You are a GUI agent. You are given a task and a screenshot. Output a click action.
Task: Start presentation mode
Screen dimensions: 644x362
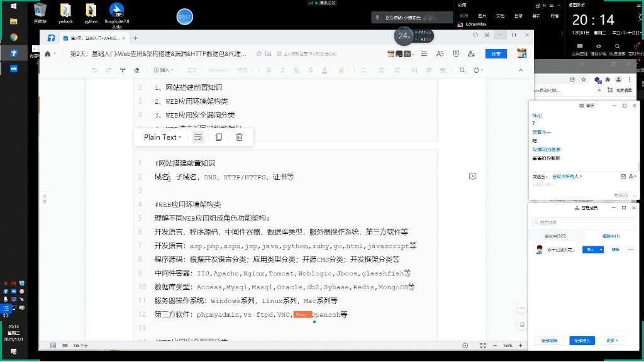pos(456,54)
